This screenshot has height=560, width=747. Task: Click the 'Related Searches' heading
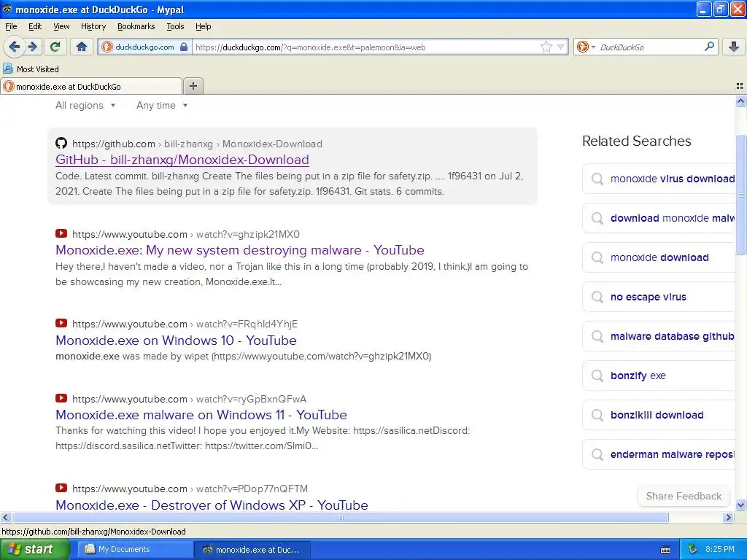pyautogui.click(x=636, y=141)
